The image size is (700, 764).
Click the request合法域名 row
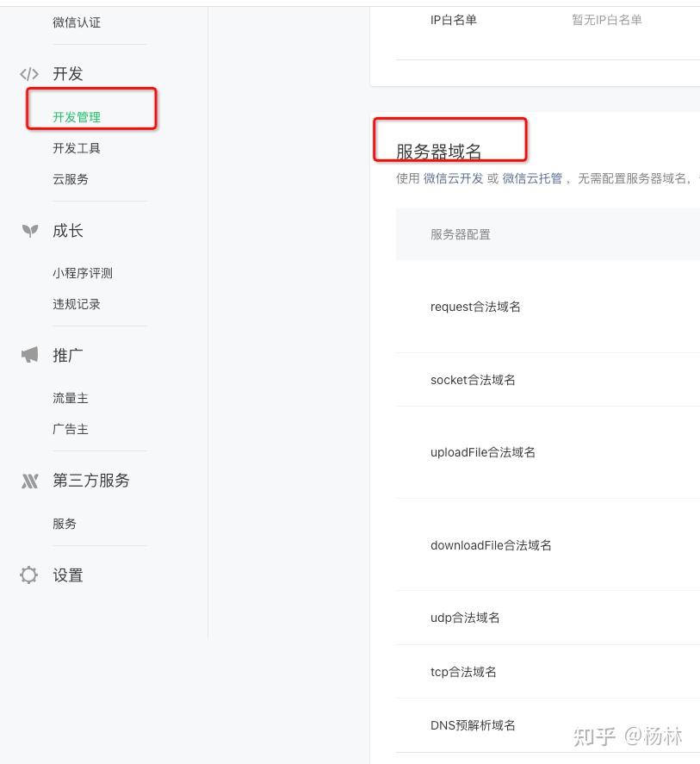click(x=475, y=307)
